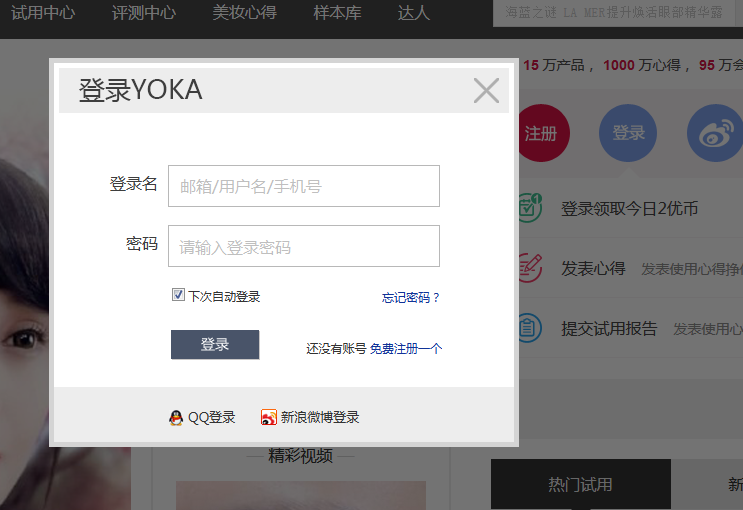743x510 pixels.
Task: Focus the 密码 password input field
Action: [x=304, y=246]
